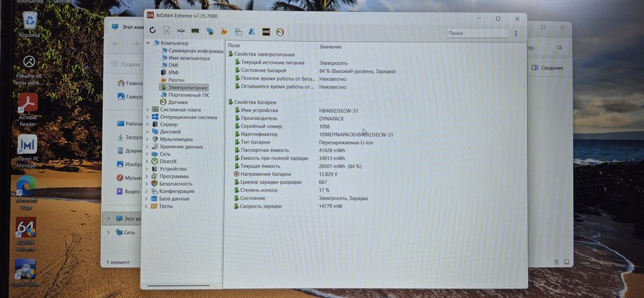The width and height of the screenshot is (644, 298).
Task: Click the memory module toolbar icon
Action: coord(195,31)
